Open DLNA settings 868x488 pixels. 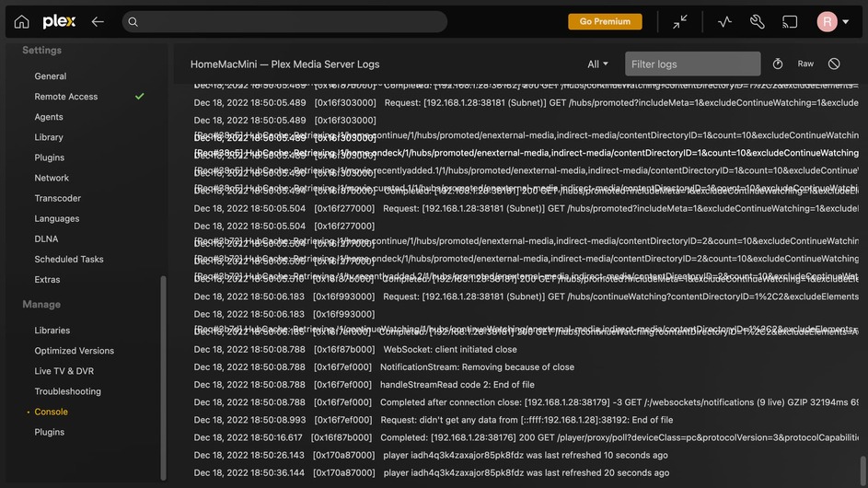[46, 238]
